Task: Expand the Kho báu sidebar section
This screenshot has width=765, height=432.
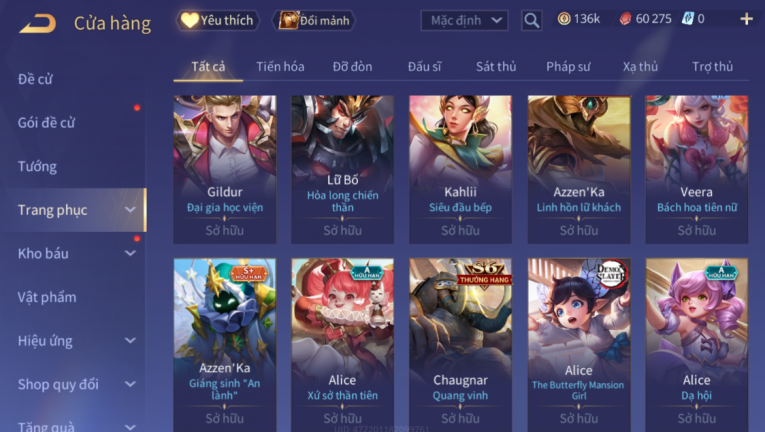Action: 130,253
